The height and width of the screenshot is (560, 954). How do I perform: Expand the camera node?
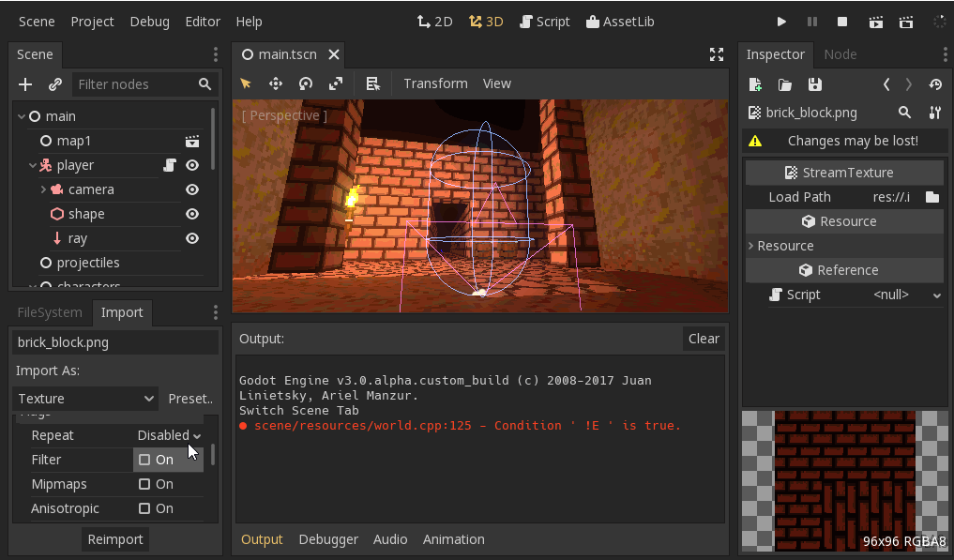coord(43,189)
